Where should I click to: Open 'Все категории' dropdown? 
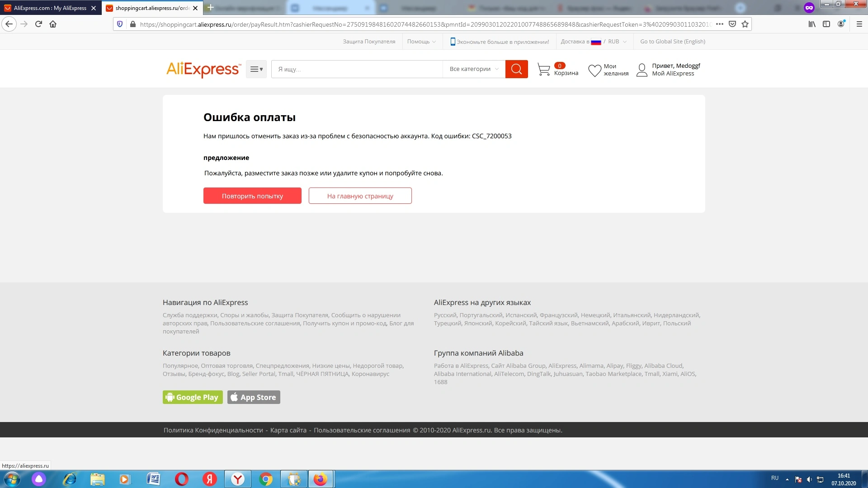(x=474, y=69)
